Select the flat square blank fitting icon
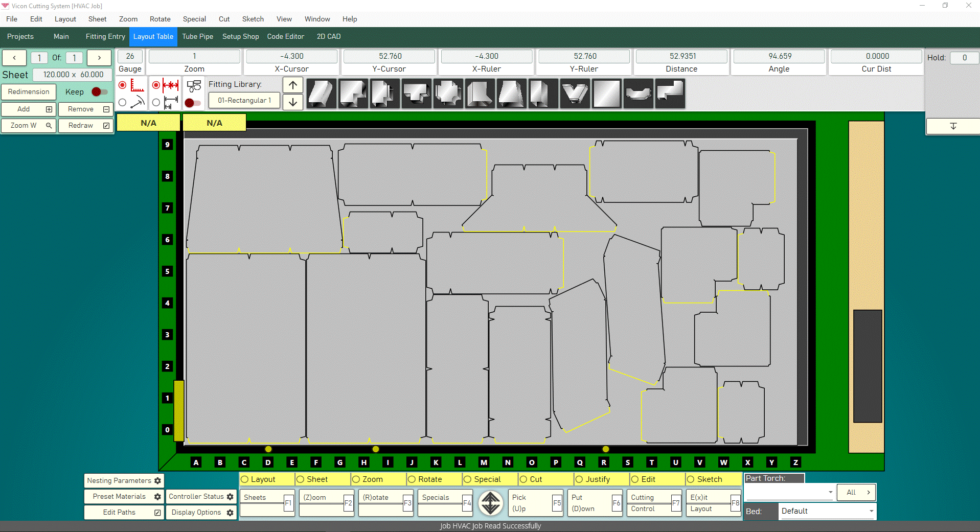 pos(607,94)
